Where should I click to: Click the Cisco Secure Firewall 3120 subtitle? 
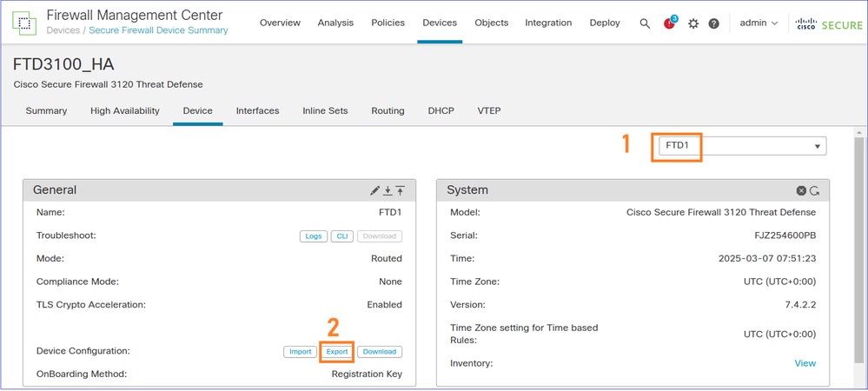coord(108,85)
